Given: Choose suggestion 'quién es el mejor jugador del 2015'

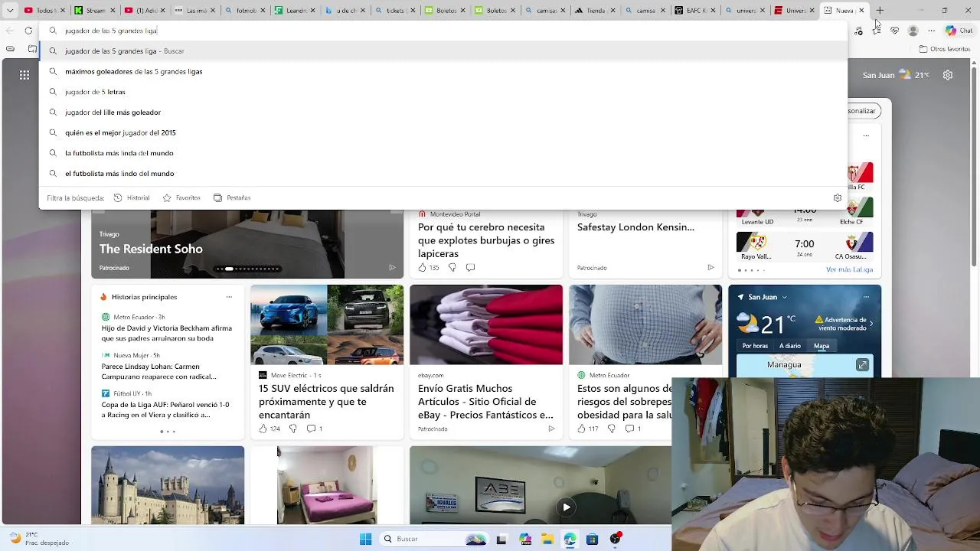Looking at the screenshot, I should click(443, 132).
